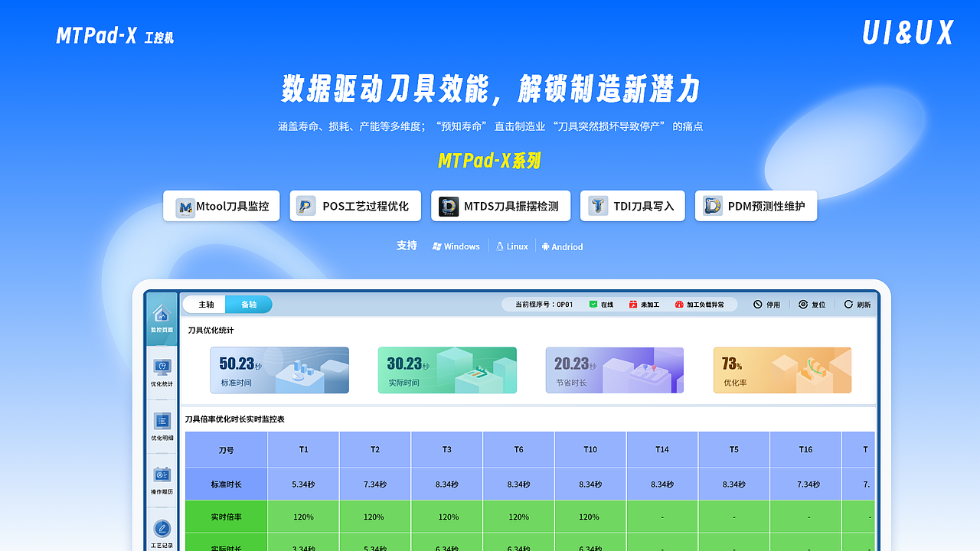Screen dimensions: 980x551
Task: Open the Mtool刀具监控 button
Action: coord(221,206)
